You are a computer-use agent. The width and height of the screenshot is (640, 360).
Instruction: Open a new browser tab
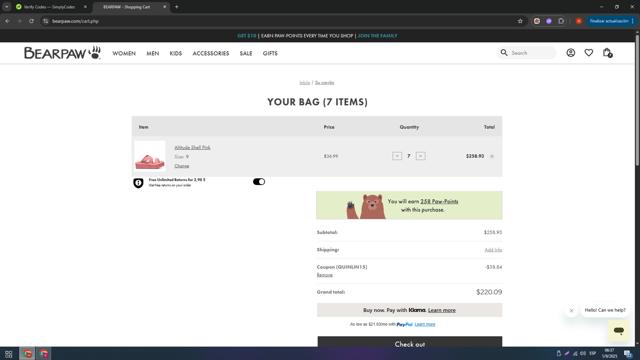point(176,7)
